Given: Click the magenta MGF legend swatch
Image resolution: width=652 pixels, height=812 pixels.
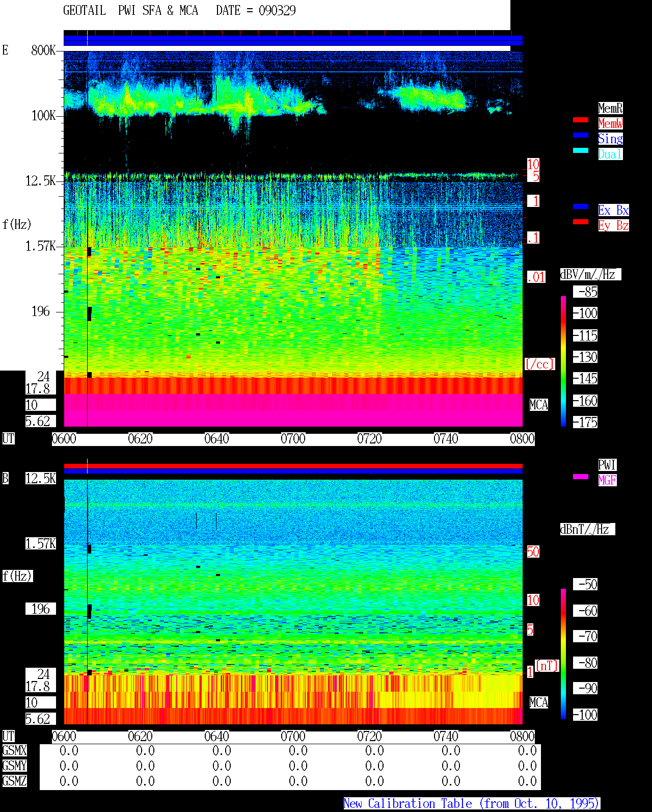Looking at the screenshot, I should pyautogui.click(x=581, y=477).
